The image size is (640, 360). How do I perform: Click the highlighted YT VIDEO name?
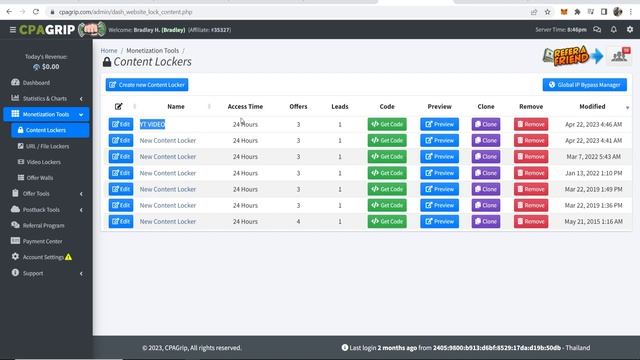[152, 124]
